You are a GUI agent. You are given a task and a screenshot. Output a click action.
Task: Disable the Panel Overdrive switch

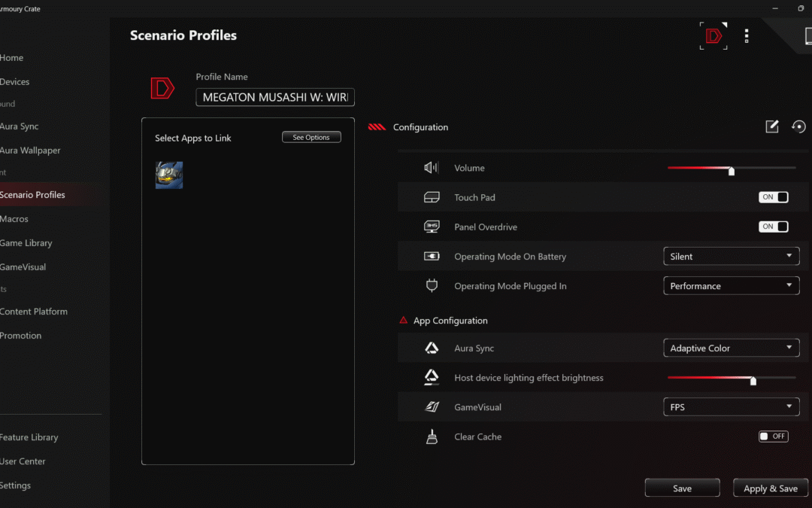coord(773,227)
